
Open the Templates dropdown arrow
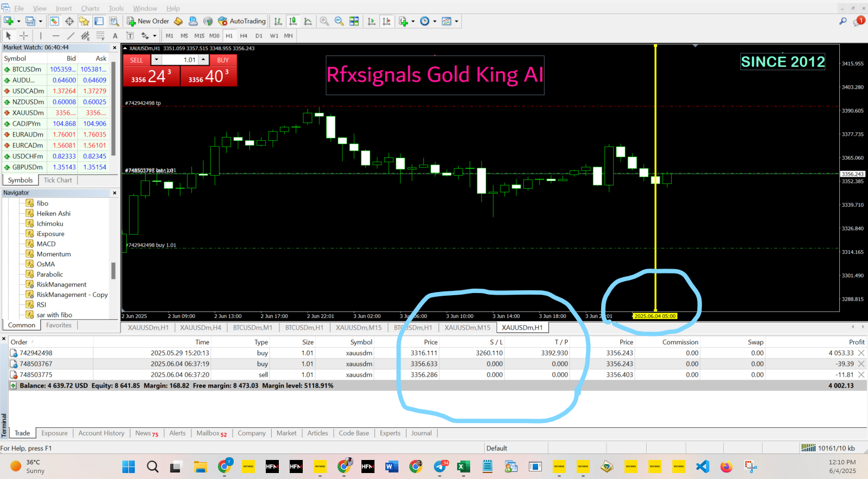457,21
